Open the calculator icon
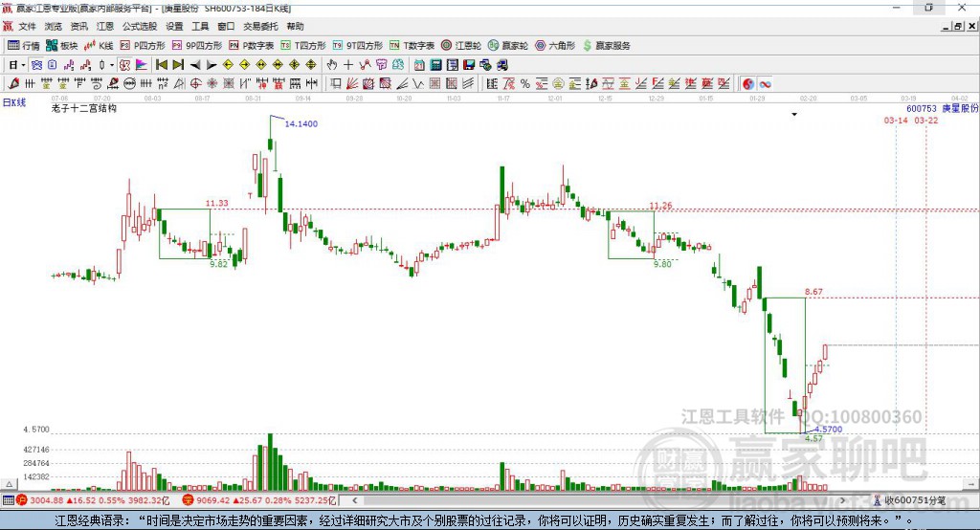Screen dimensions: 980x530 click(x=435, y=65)
